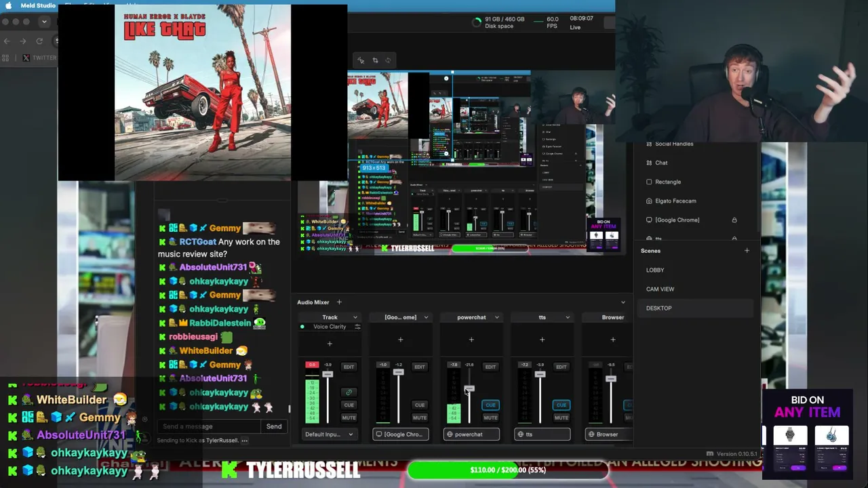This screenshot has width=868, height=488.
Task: Select the Google Chrome source at mixer bottom
Action: [400, 434]
